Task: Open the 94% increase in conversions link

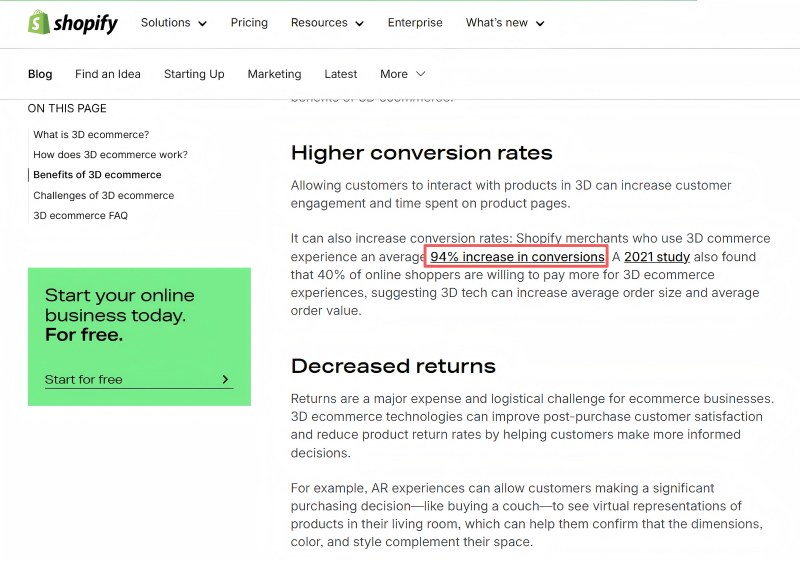Action: [517, 257]
